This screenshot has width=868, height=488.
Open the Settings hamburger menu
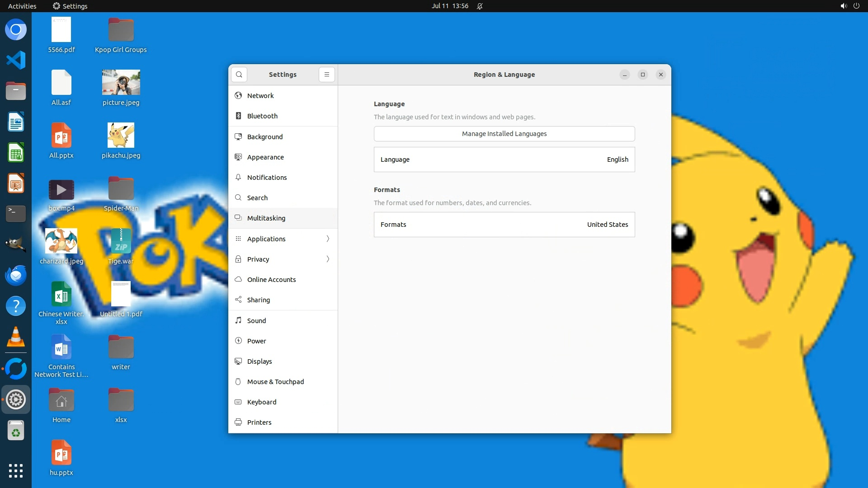click(x=326, y=75)
